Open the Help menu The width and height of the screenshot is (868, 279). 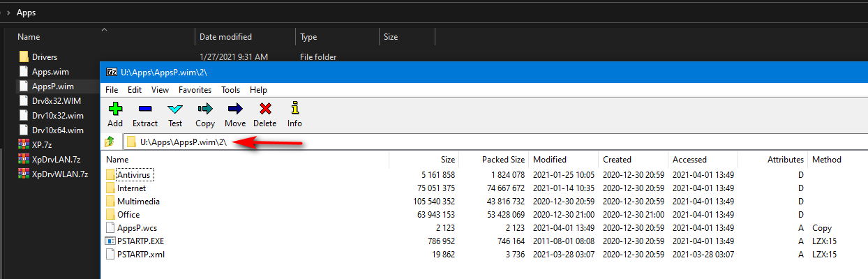pos(258,90)
